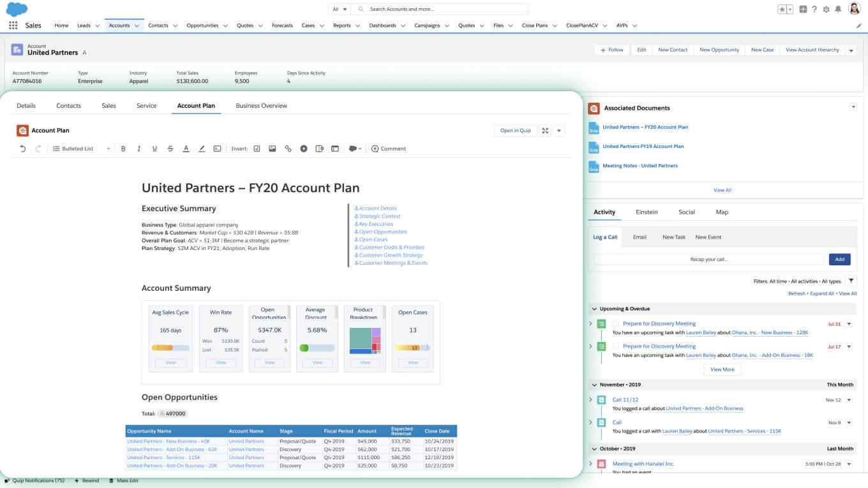868x488 pixels.
Task: Click View More in activity timeline
Action: click(722, 369)
